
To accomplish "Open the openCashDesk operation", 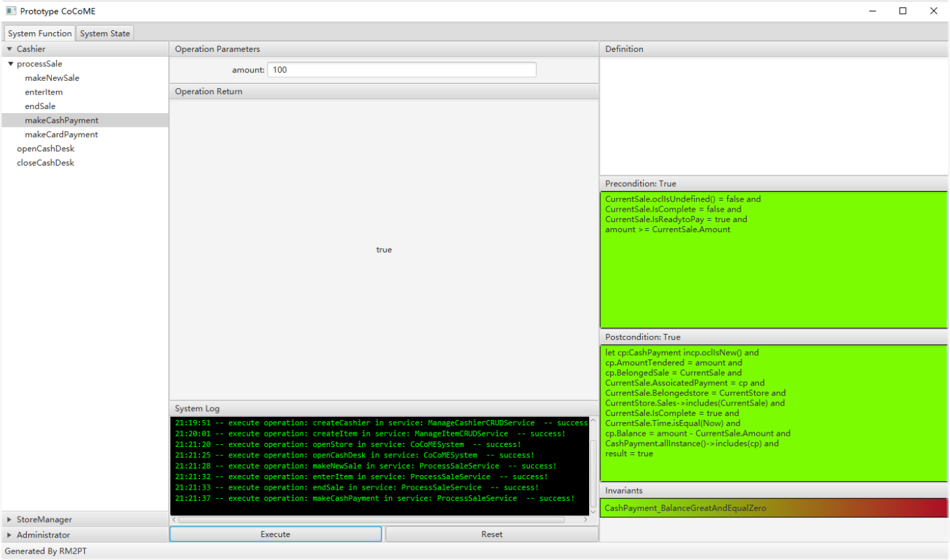I will click(45, 149).
